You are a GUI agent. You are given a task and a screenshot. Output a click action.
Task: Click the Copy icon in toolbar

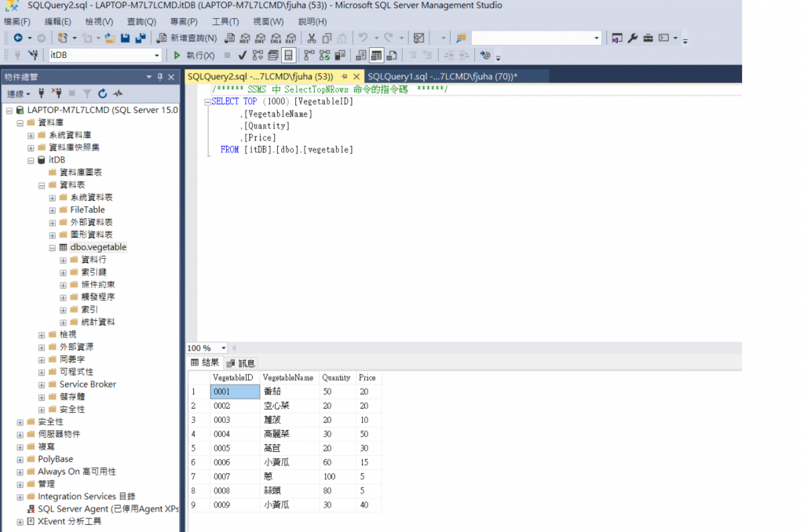pyautogui.click(x=327, y=38)
